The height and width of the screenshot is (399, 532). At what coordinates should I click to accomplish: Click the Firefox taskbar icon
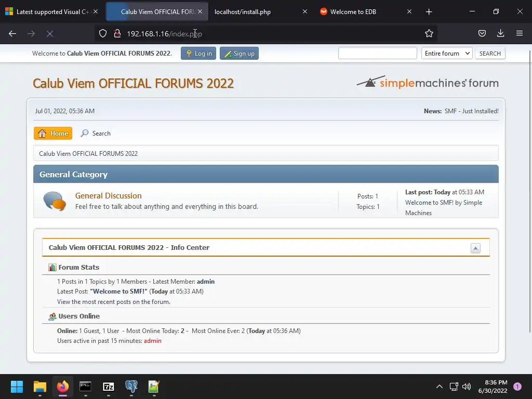(63, 387)
